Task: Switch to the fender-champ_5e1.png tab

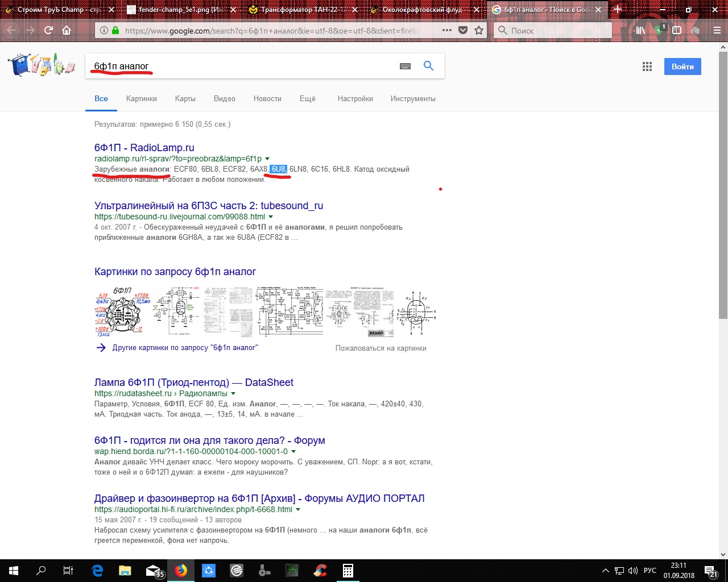Action: click(x=182, y=10)
